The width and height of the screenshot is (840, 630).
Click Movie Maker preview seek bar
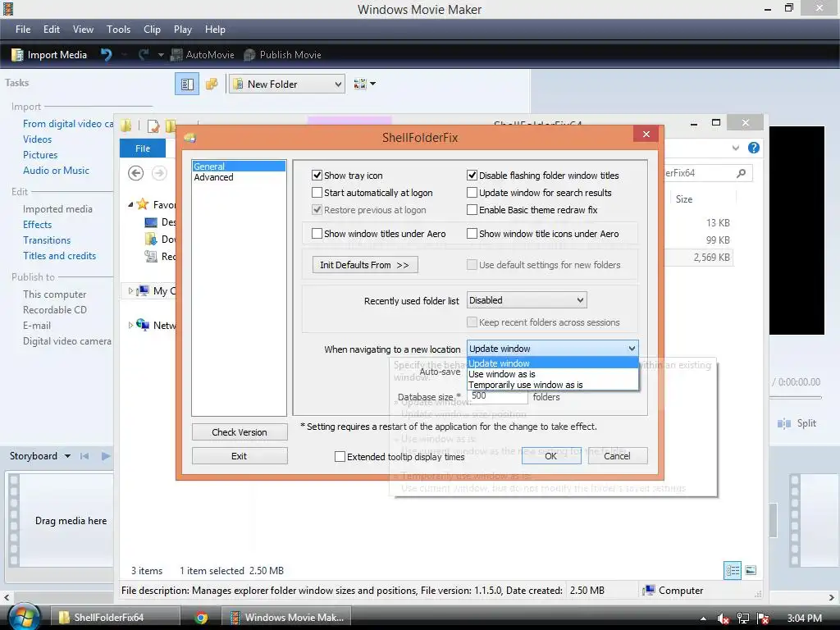795,398
